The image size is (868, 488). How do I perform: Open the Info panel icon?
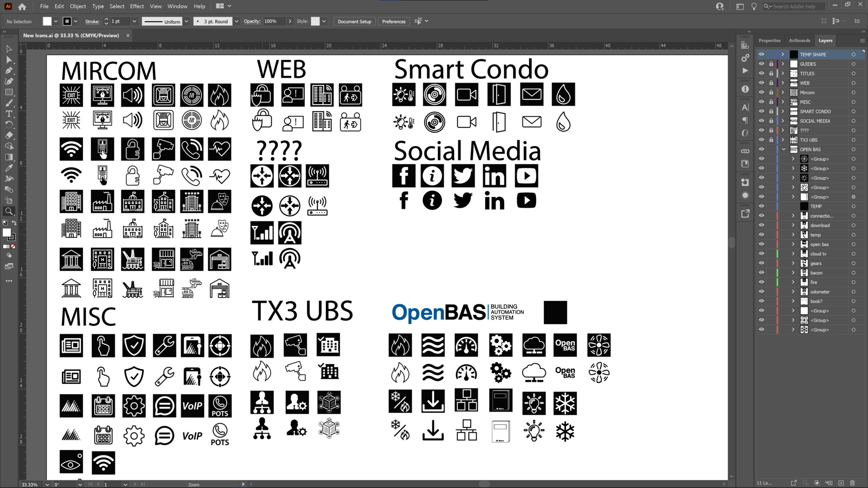(x=745, y=89)
